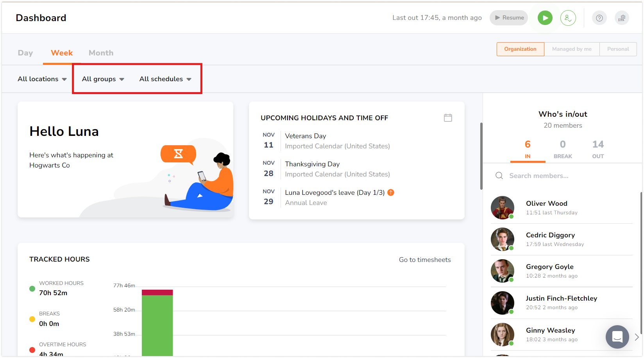The height and width of the screenshot is (358, 644).
Task: Click the green play clock-in button
Action: point(545,18)
